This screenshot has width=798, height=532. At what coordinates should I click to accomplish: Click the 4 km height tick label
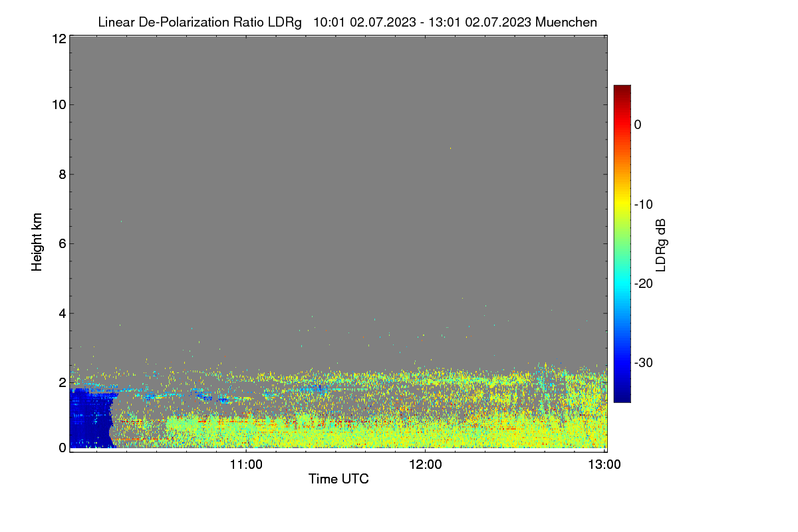[62, 313]
